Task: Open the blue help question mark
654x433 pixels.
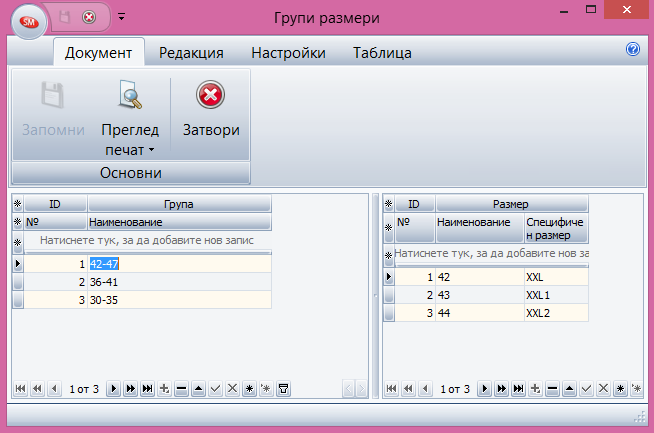Action: pos(633,49)
